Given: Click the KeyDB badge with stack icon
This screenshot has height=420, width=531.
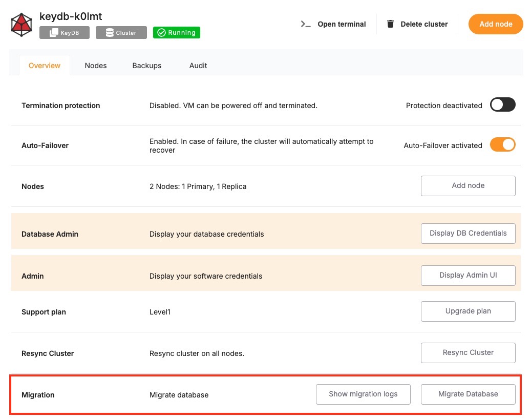Looking at the screenshot, I should coord(65,33).
